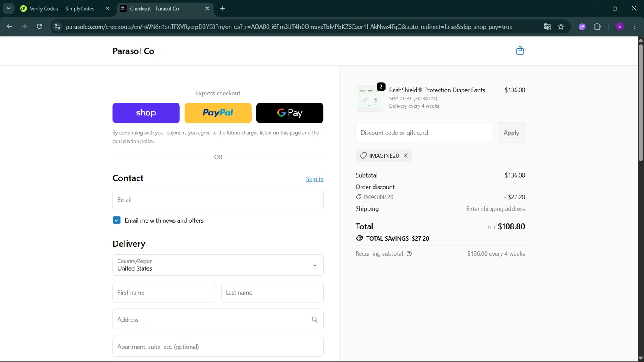Focus the First name field
Viewport: 644px width, 362px height.
(164, 293)
